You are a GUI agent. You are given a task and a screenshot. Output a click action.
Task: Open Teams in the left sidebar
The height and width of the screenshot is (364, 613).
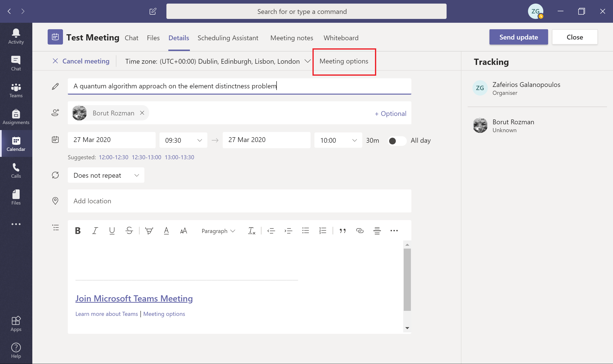point(16,90)
